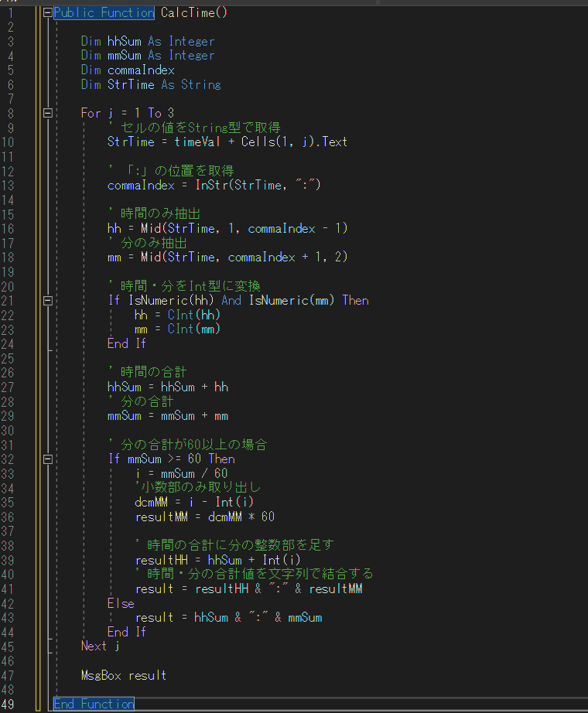Viewport: 588px width, 713px height.
Task: Click 'End Function' on line 49
Action: pyautogui.click(x=94, y=704)
